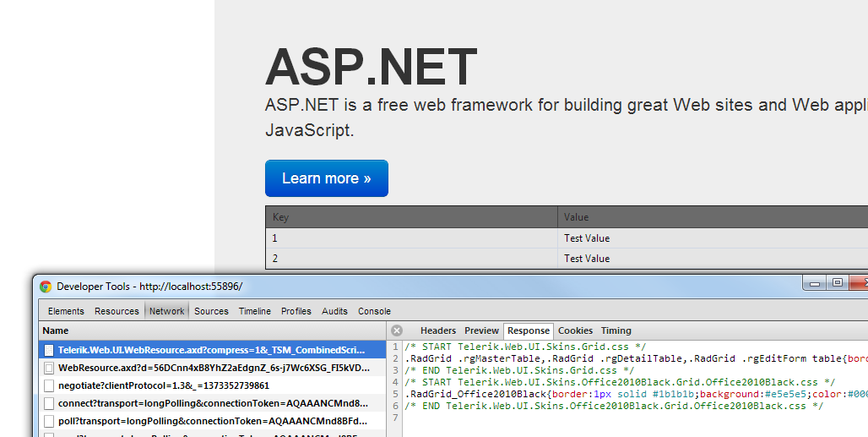Click the poll request file icon

pos(49,421)
